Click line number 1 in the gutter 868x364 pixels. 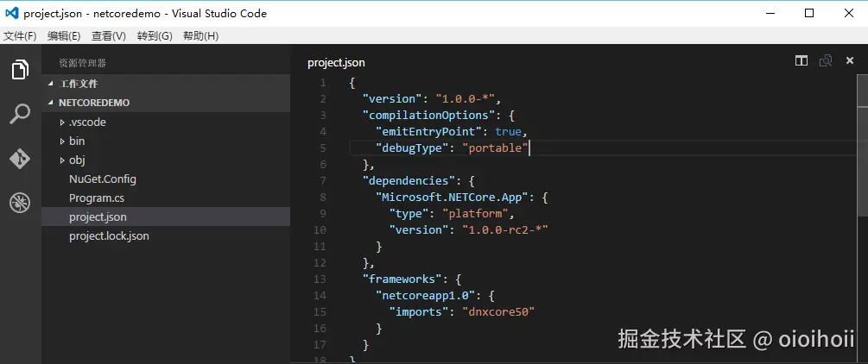(x=322, y=83)
